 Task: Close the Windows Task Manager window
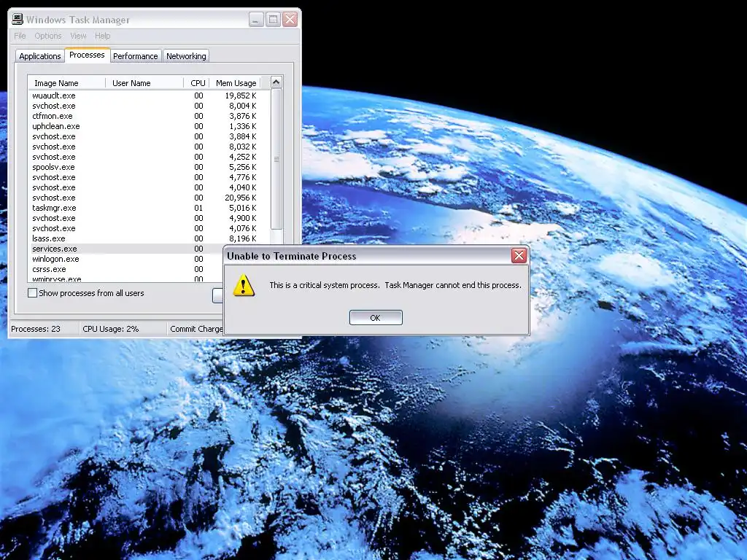(290, 19)
